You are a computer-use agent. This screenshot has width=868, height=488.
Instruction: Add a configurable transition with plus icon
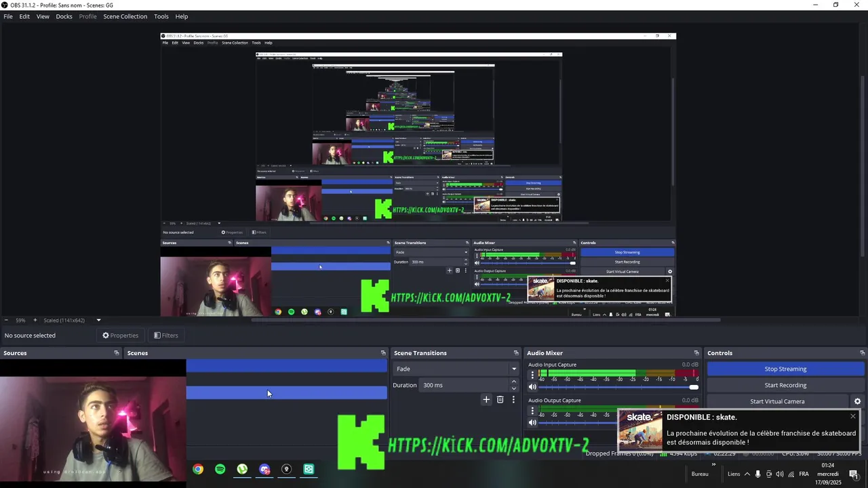point(486,400)
